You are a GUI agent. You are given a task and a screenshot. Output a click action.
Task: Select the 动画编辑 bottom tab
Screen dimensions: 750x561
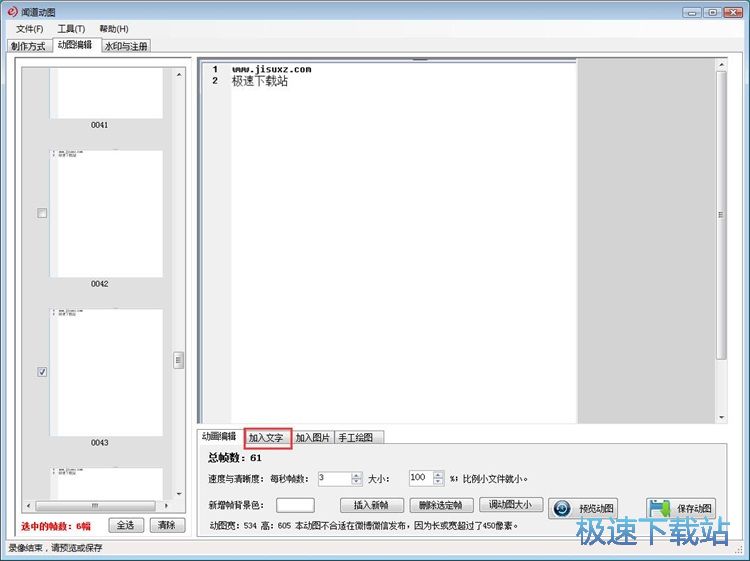click(x=219, y=436)
